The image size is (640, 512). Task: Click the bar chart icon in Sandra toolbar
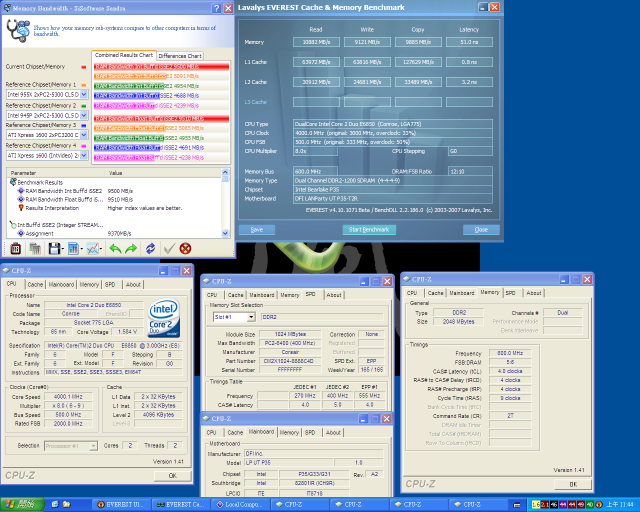73,248
